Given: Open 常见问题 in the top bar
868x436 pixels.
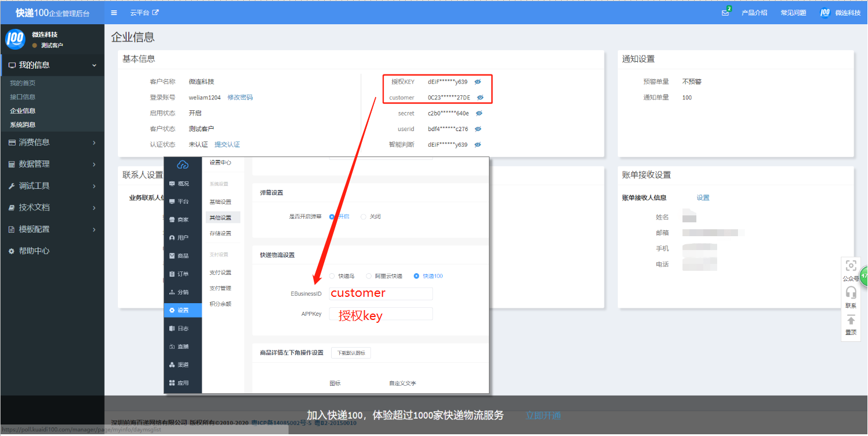Looking at the screenshot, I should (x=793, y=13).
